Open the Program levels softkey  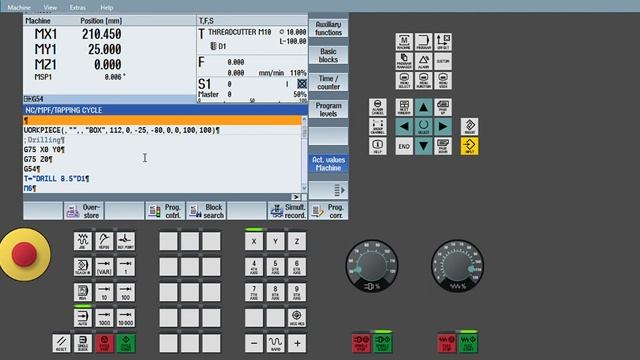328,109
